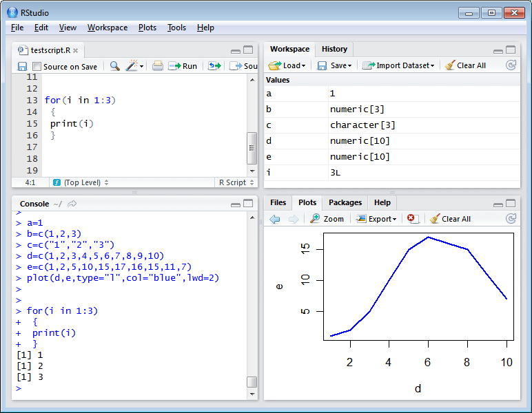Click the editor scrollbar up arrow

[252, 80]
